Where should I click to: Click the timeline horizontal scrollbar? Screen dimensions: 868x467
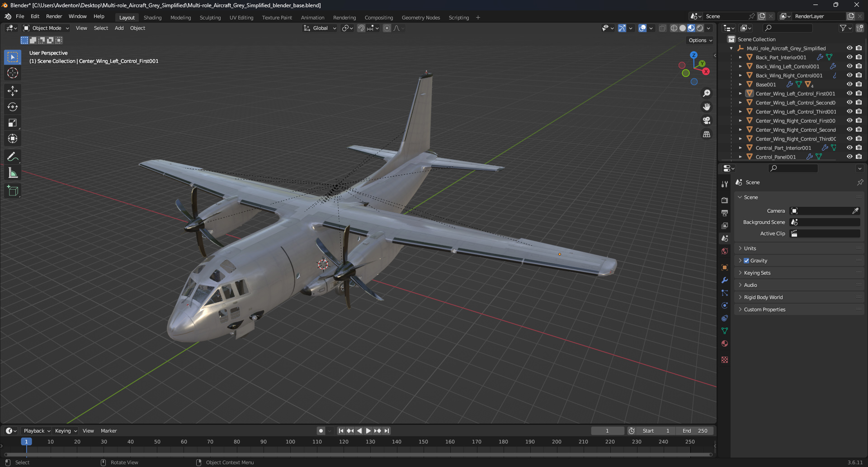(x=358, y=454)
